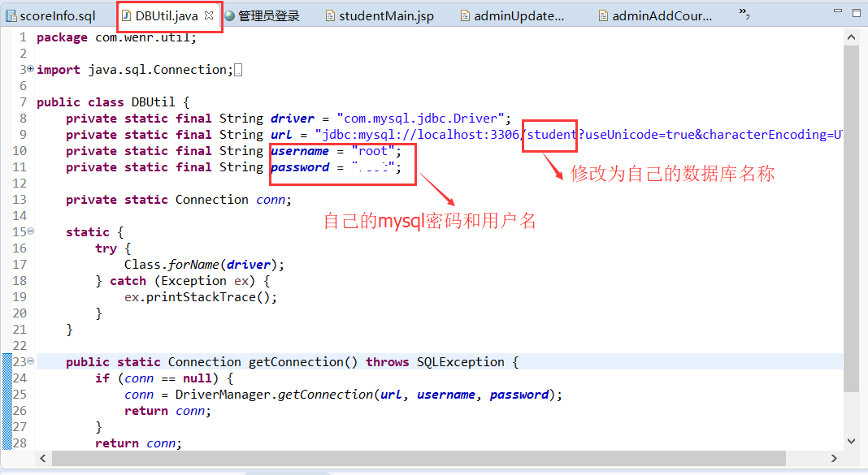
Task: Expand the import statements fold at line 3
Action: (x=30, y=69)
